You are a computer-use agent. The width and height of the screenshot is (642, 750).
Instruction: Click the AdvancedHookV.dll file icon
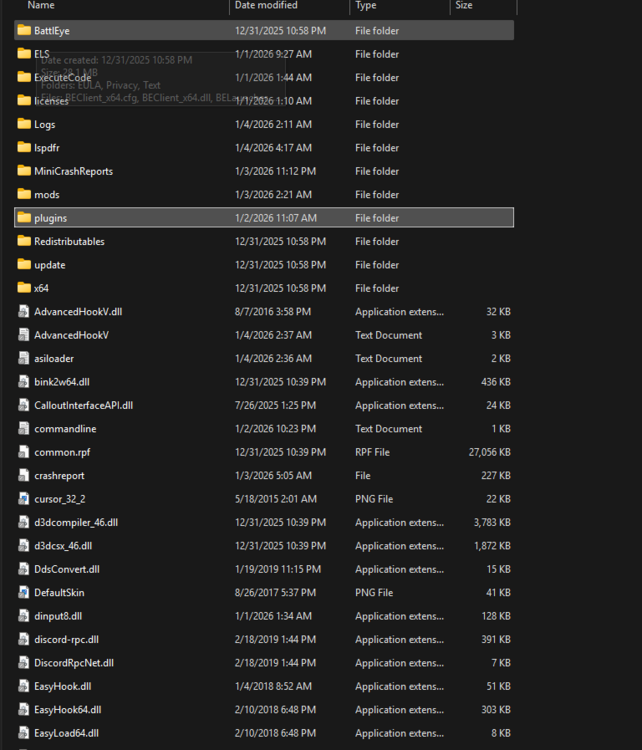coord(23,311)
